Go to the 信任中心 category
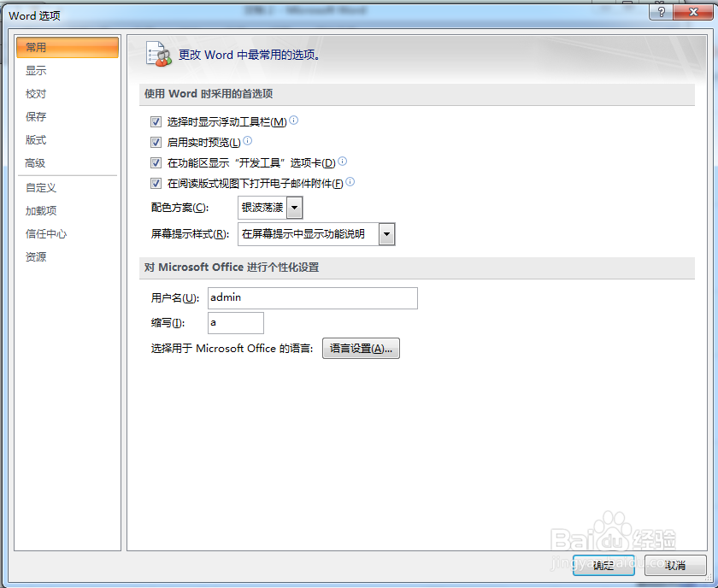This screenshot has height=588, width=718. 68,234
